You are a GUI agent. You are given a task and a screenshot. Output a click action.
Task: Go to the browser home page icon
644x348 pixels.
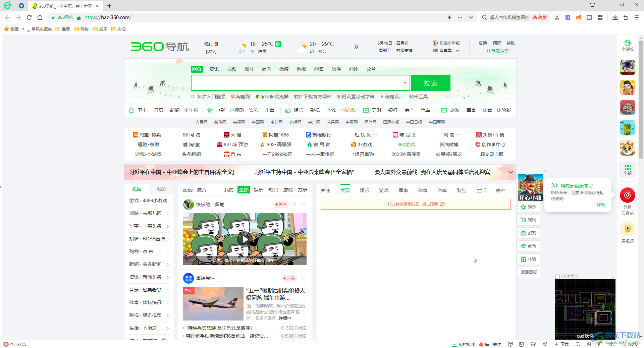[x=40, y=17]
